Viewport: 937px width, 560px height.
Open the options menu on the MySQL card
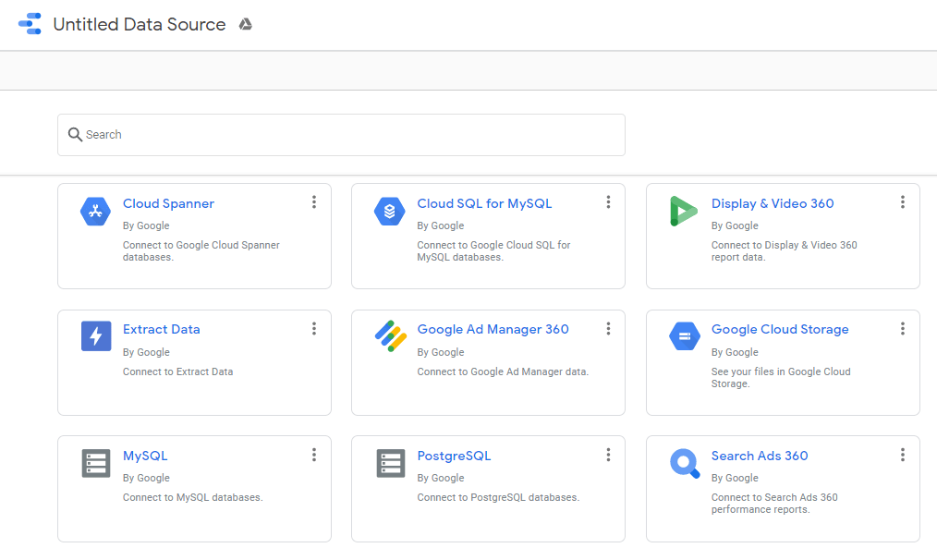point(314,454)
